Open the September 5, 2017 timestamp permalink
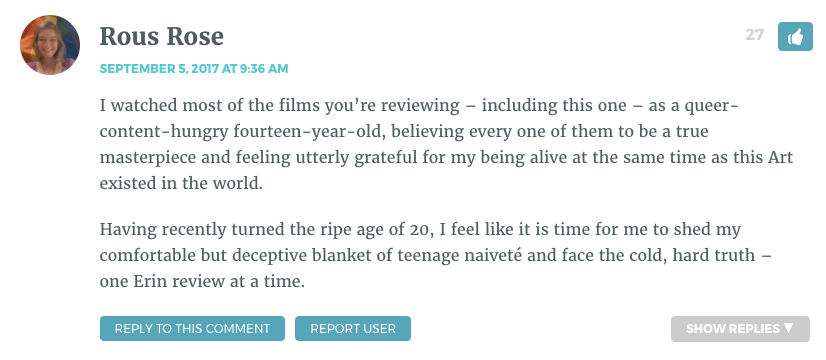This screenshot has height=360, width=826. pos(194,69)
